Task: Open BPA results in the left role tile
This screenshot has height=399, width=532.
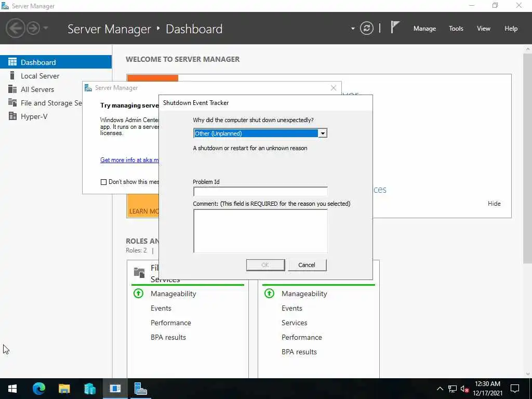Action: [x=168, y=337]
